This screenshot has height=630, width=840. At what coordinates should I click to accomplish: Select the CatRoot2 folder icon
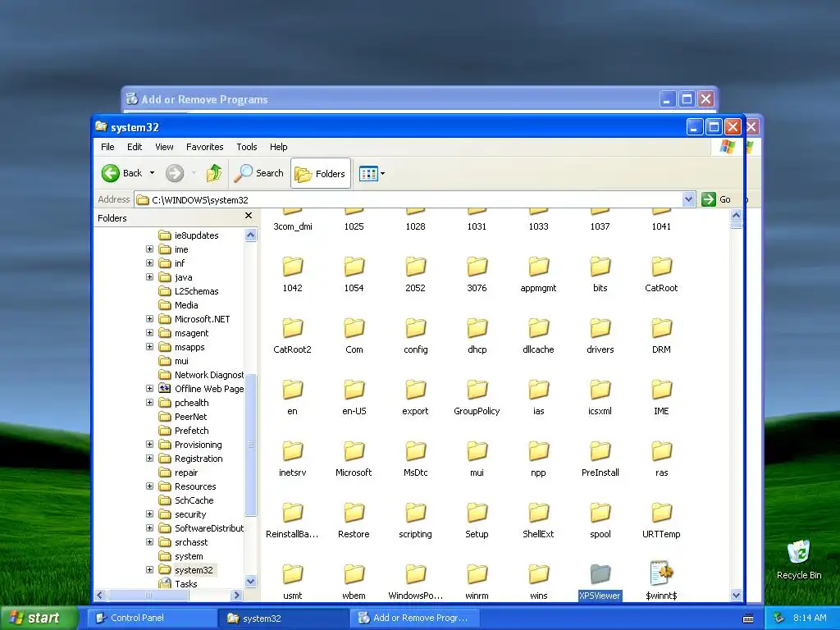293,329
